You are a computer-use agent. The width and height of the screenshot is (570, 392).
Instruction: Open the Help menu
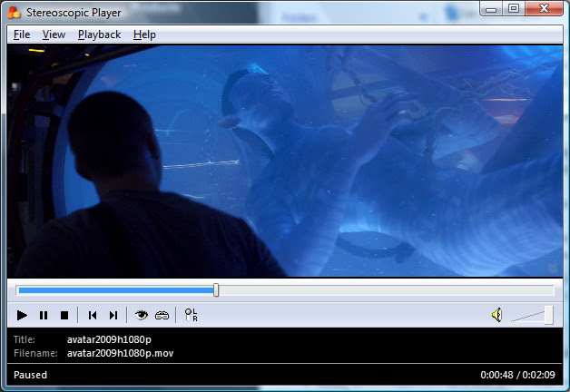click(144, 34)
